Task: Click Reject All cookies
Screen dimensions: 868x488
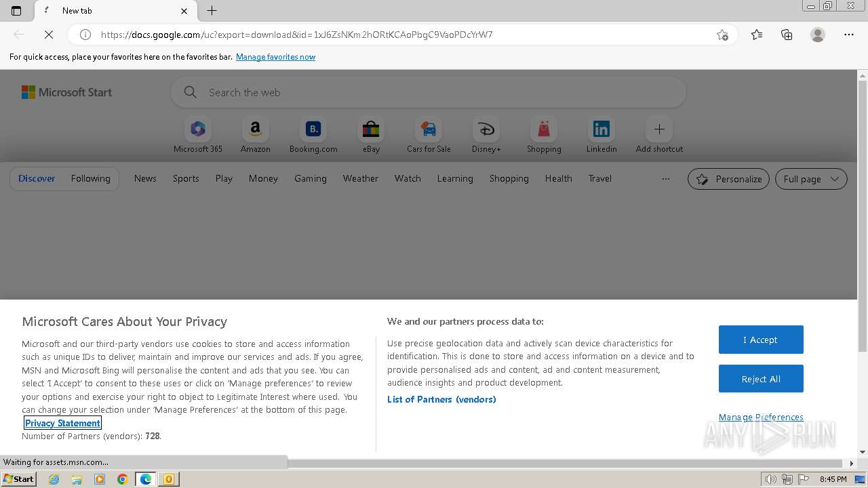Action: point(761,379)
